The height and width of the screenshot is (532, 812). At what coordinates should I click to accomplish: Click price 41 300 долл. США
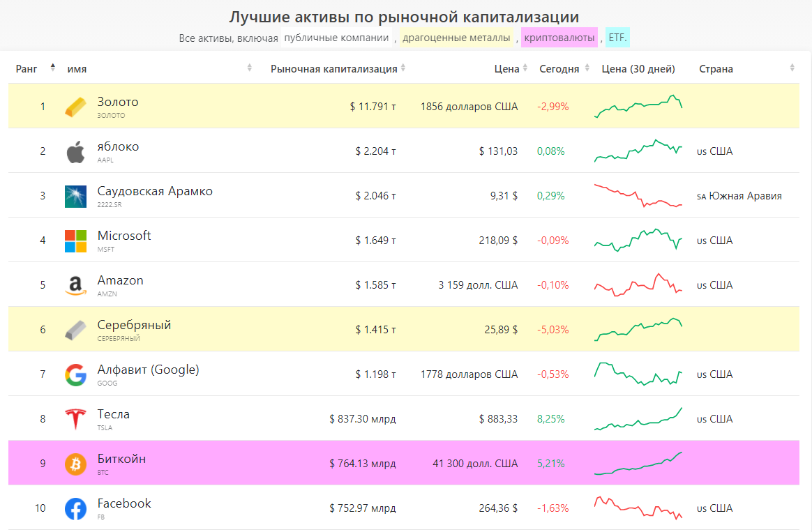click(x=475, y=463)
